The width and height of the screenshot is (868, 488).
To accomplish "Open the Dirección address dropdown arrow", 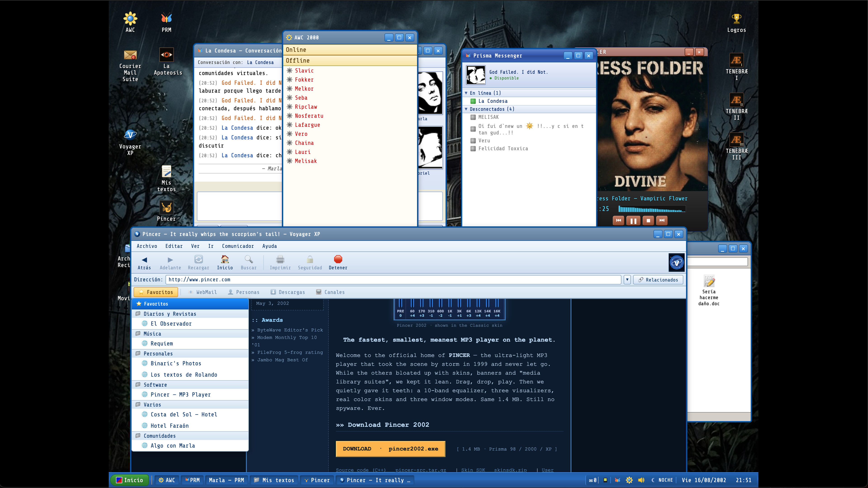I will (627, 279).
